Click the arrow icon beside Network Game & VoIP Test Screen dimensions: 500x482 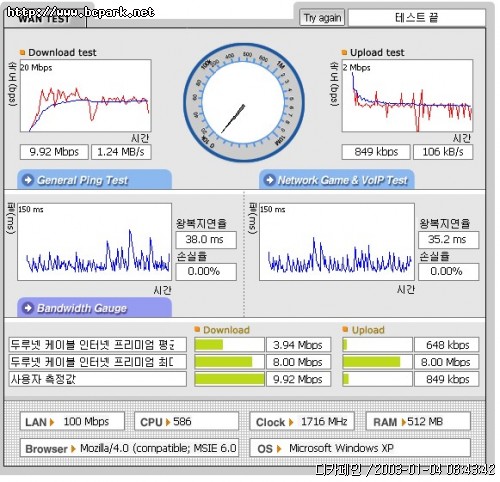click(x=270, y=180)
